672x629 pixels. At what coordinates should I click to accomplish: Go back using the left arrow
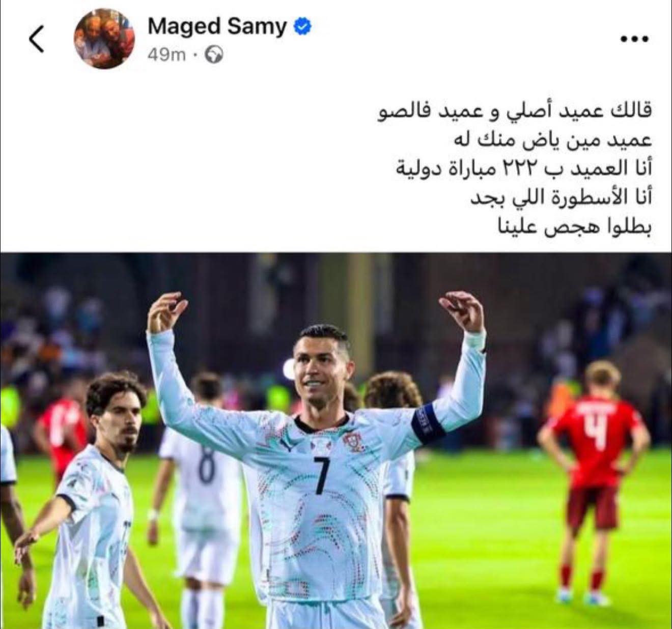coord(37,39)
